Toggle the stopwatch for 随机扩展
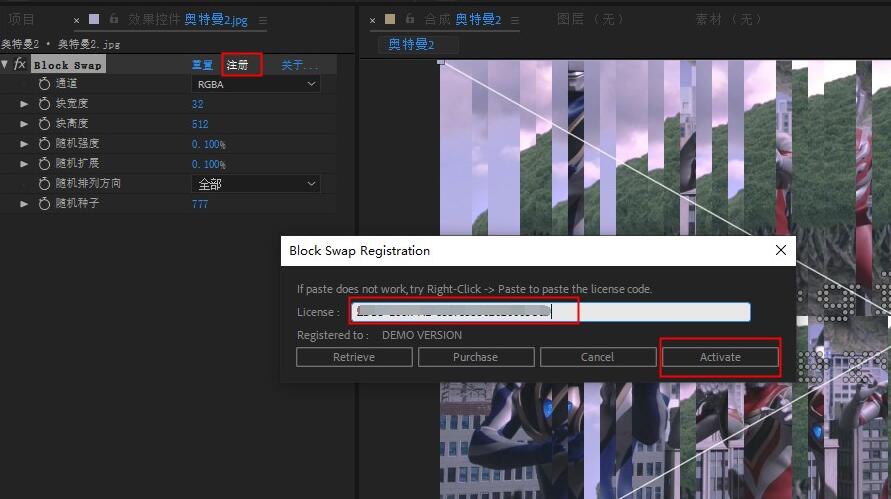Image resolution: width=891 pixels, height=499 pixels. [44, 163]
